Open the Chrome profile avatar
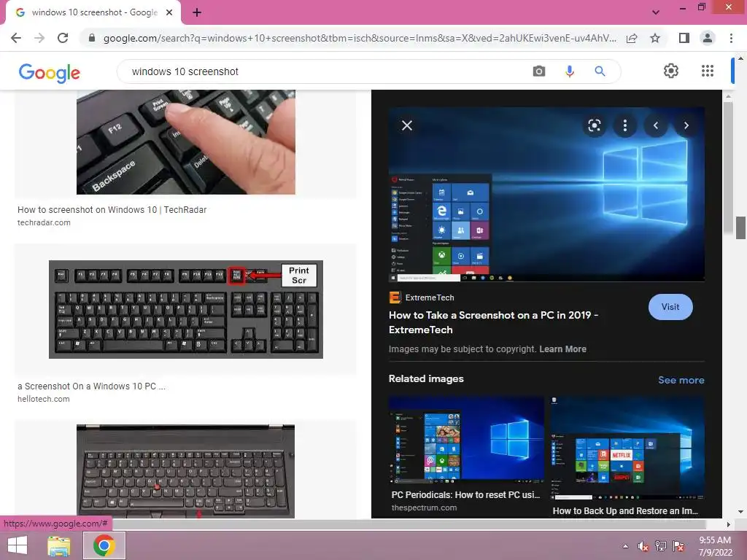This screenshot has height=560, width=747. [708, 38]
